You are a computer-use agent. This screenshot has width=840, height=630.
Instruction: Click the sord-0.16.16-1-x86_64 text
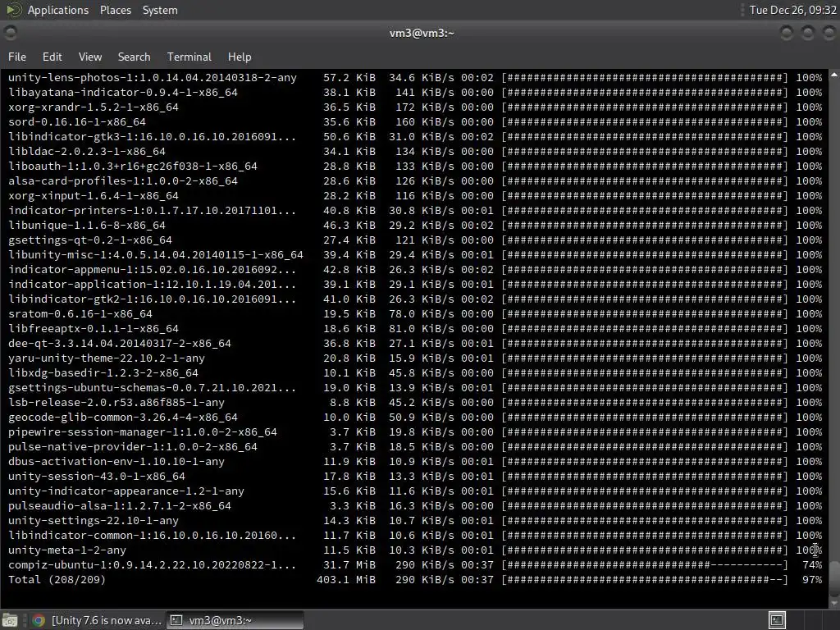click(76, 121)
